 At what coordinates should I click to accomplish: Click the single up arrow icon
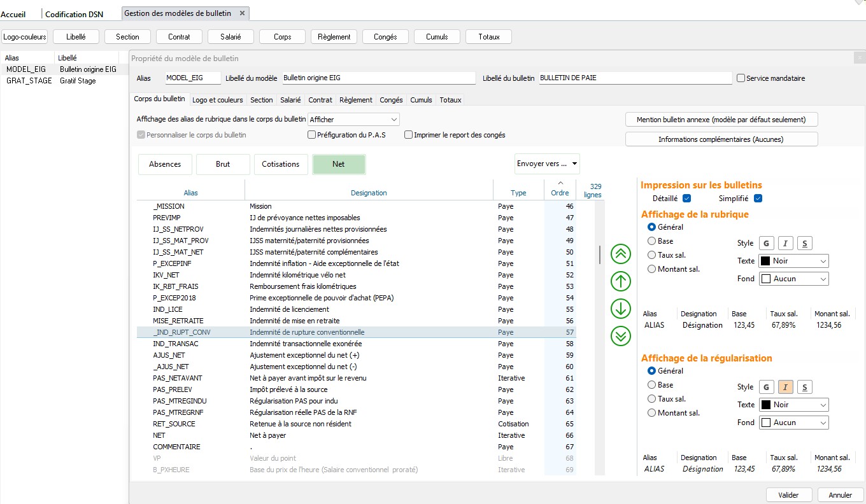620,281
